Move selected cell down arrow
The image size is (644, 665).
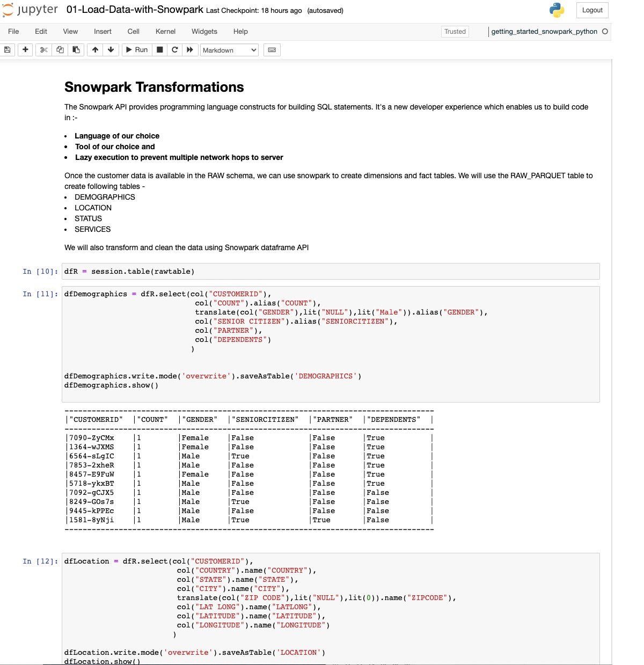[111, 50]
